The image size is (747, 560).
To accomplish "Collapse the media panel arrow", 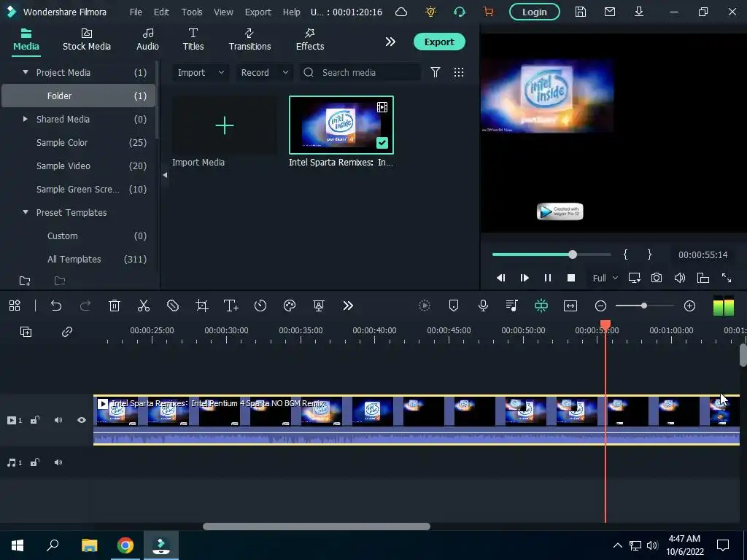I will pyautogui.click(x=165, y=175).
